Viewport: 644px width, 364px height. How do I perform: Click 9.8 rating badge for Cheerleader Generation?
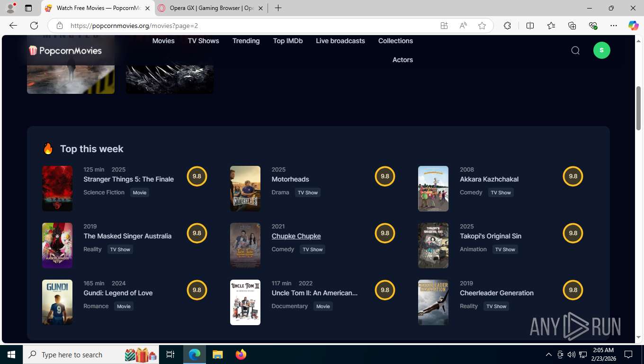click(x=573, y=290)
